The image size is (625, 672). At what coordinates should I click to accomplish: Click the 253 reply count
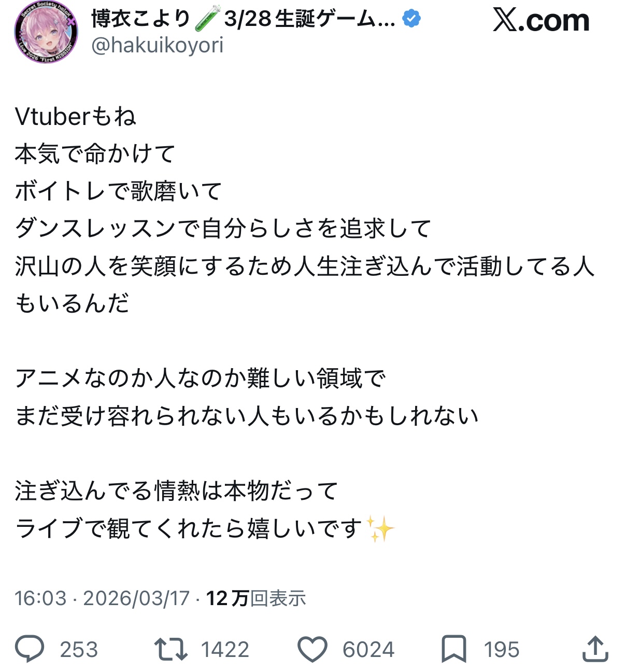point(79,649)
